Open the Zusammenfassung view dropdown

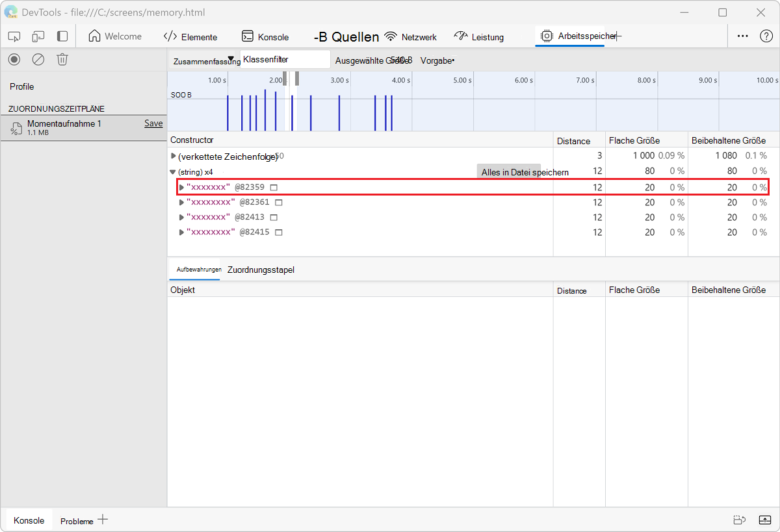coord(204,61)
